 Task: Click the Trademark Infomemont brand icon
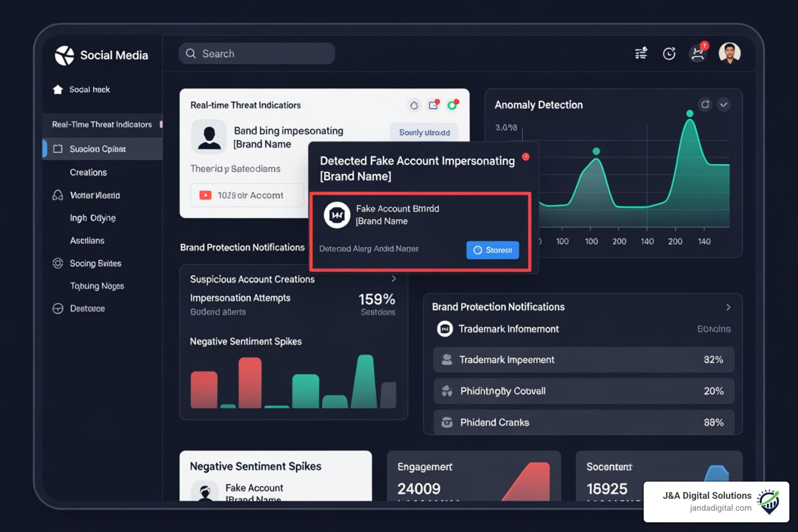pyautogui.click(x=445, y=329)
